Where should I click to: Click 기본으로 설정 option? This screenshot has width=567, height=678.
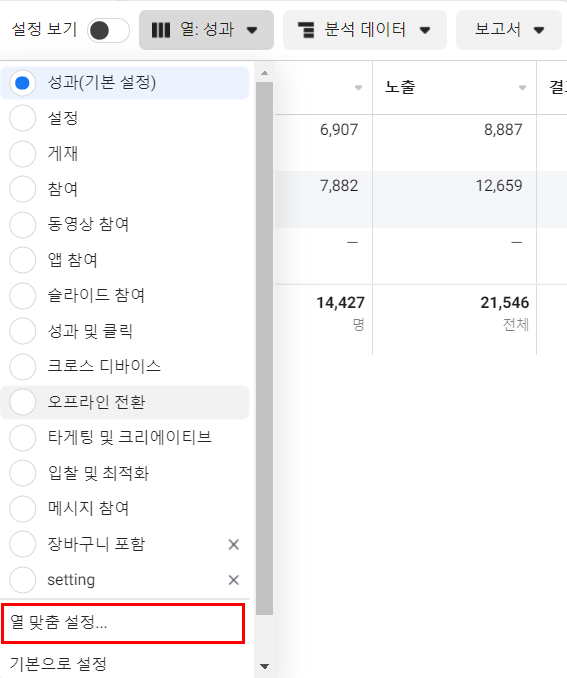pos(58,663)
